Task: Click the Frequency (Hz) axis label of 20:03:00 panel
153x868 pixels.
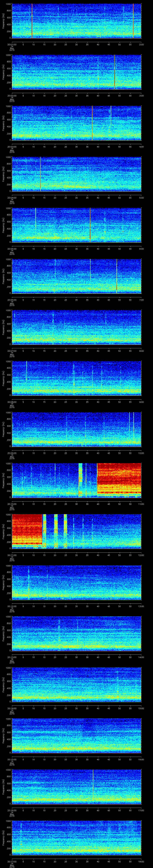Action: point(3,123)
